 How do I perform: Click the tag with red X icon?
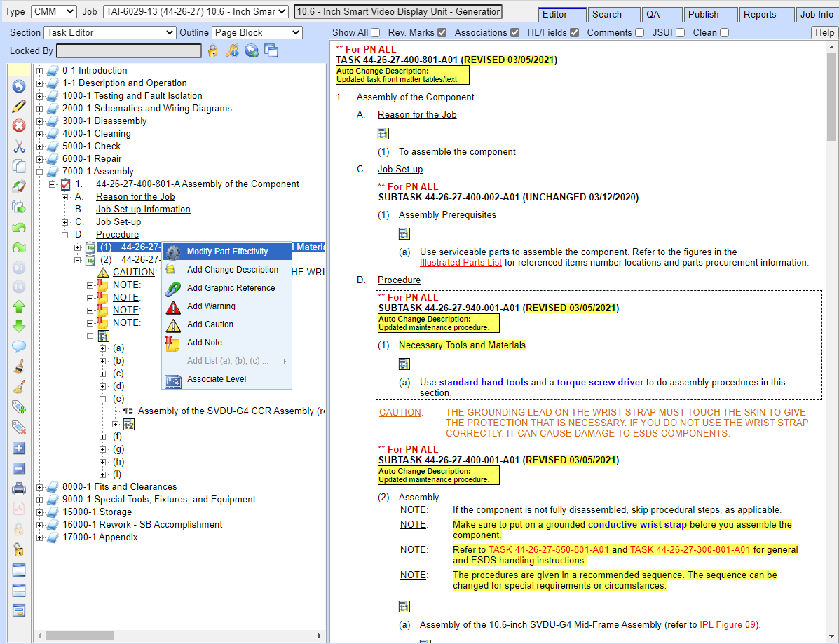click(19, 428)
